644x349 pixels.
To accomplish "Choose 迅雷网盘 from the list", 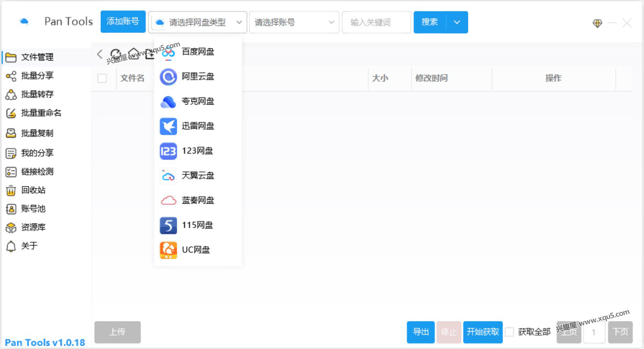I will coord(198,126).
